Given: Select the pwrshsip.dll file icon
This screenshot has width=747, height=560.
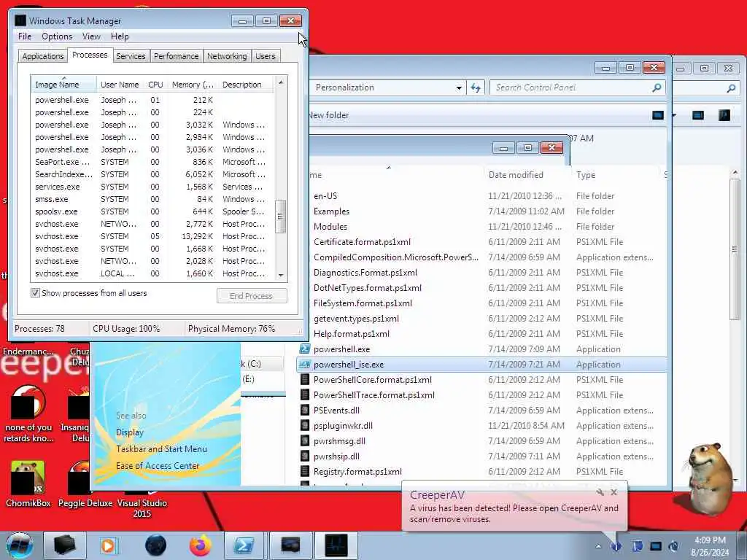Looking at the screenshot, I should pyautogui.click(x=305, y=456).
